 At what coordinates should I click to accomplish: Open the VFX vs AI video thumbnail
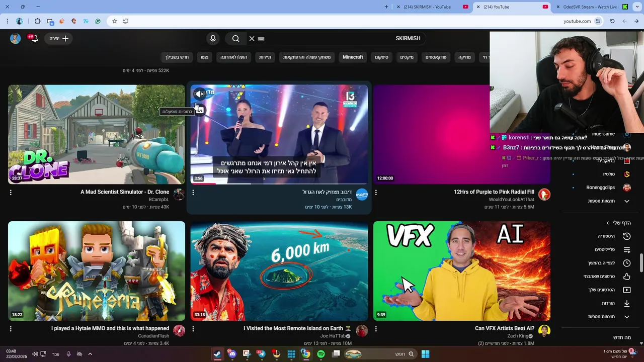tap(461, 271)
